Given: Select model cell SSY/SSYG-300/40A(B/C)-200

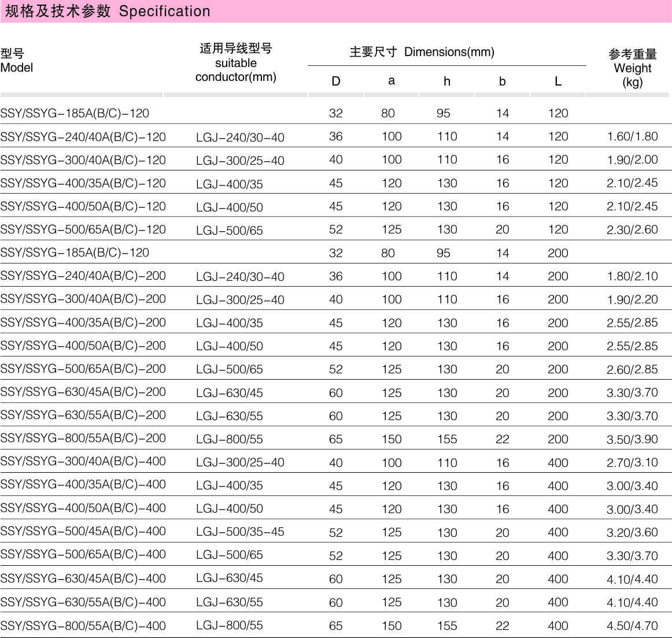Looking at the screenshot, I should pyautogui.click(x=83, y=299).
